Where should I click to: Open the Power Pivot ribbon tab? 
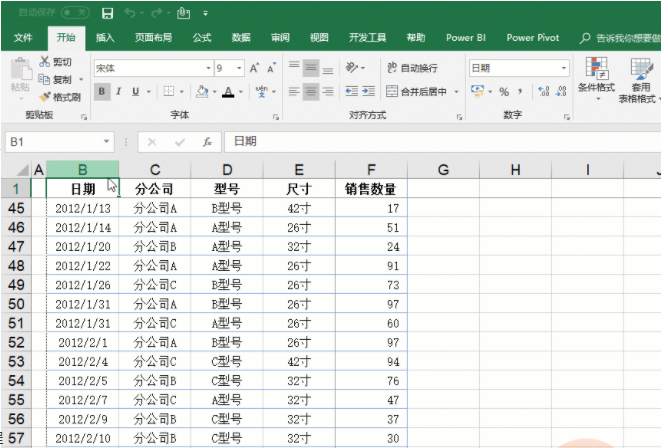pyautogui.click(x=533, y=38)
